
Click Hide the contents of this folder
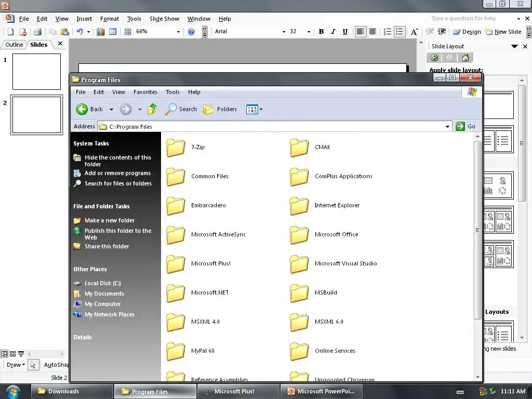(x=118, y=161)
